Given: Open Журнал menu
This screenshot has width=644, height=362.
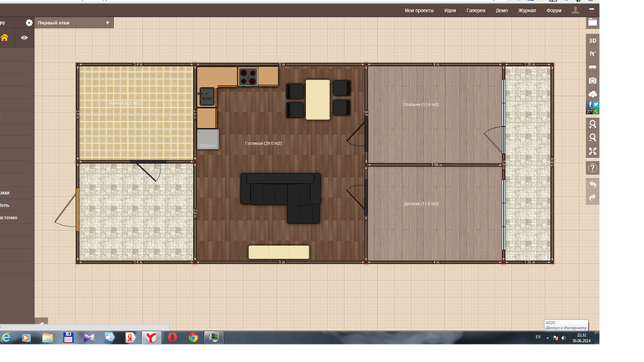Looking at the screenshot, I should pos(527,11).
